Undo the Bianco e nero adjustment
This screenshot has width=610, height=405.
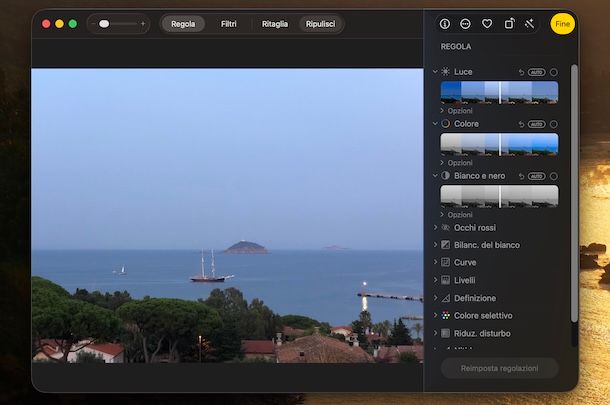tap(521, 176)
